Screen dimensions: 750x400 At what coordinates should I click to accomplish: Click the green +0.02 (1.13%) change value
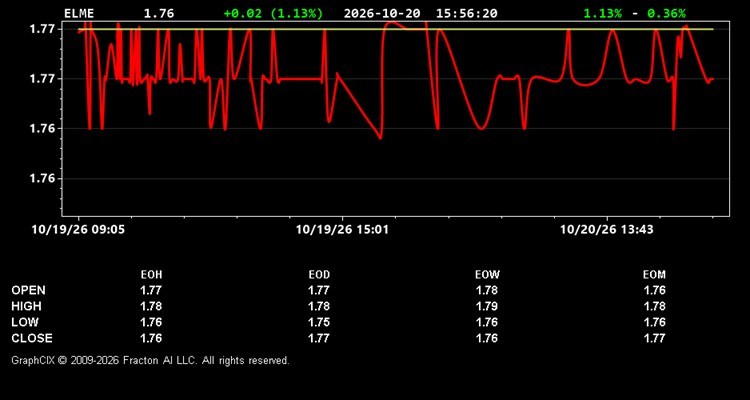click(273, 13)
